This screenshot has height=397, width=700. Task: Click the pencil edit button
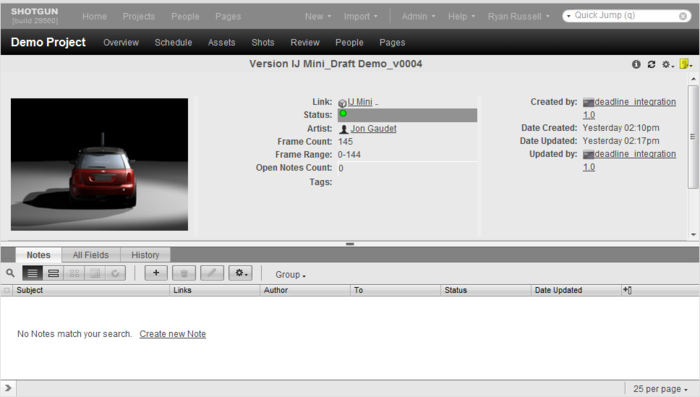click(212, 273)
